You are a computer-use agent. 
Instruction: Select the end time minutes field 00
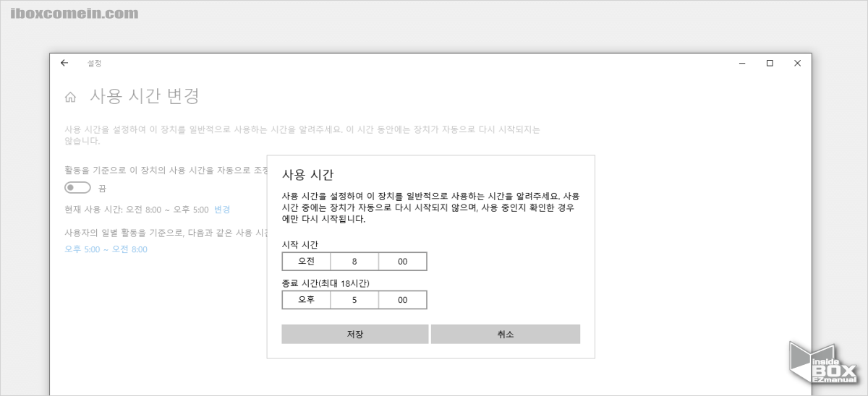pyautogui.click(x=402, y=300)
